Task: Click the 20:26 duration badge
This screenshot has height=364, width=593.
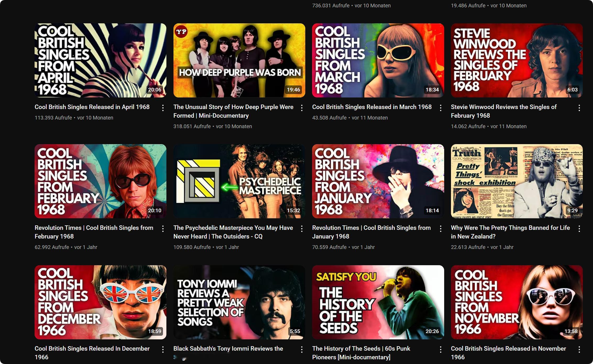Action: click(x=432, y=331)
